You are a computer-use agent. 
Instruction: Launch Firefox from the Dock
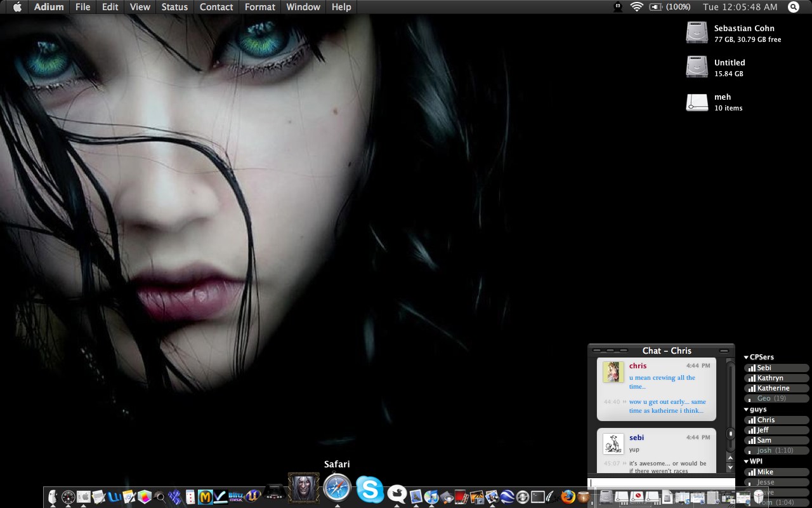tap(568, 497)
